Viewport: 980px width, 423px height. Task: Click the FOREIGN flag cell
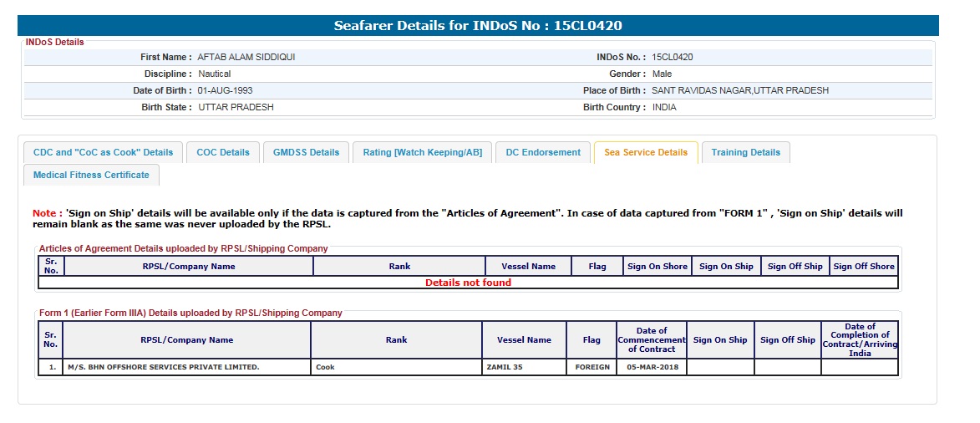[x=592, y=367]
